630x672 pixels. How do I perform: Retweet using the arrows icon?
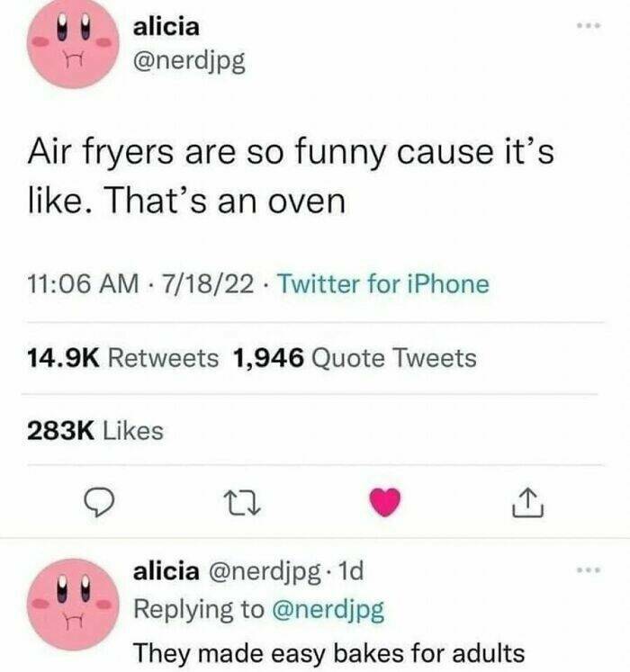(242, 503)
